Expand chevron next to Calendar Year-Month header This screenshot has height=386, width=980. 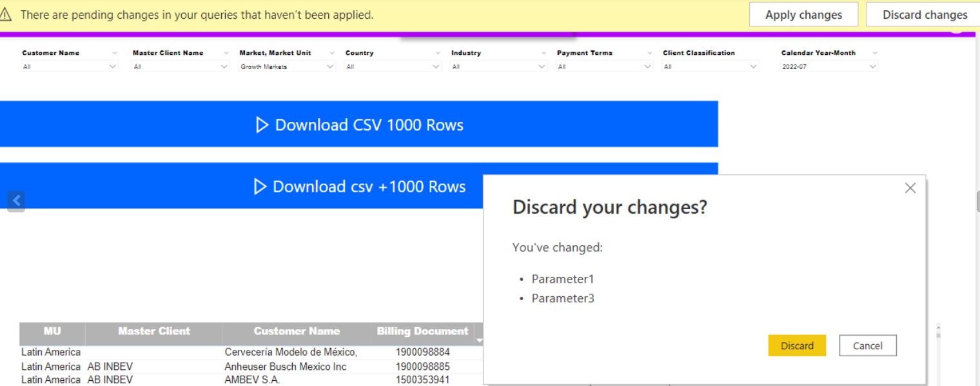(875, 53)
